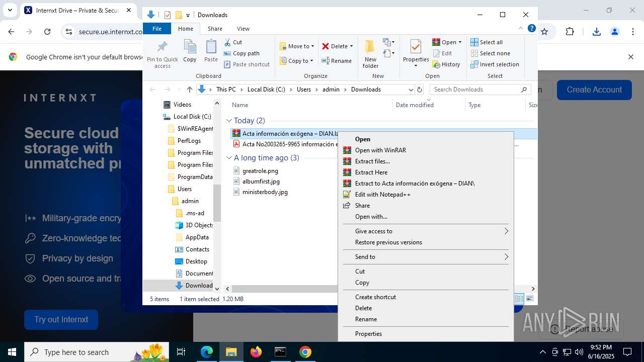Expand the ribbon Open dropdown
The width and height of the screenshot is (644, 362).
point(460,42)
